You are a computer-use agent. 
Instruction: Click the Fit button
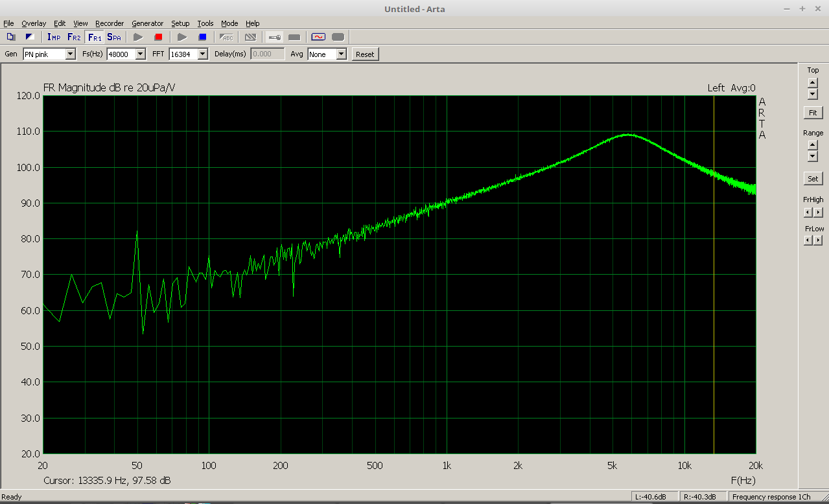coord(813,113)
